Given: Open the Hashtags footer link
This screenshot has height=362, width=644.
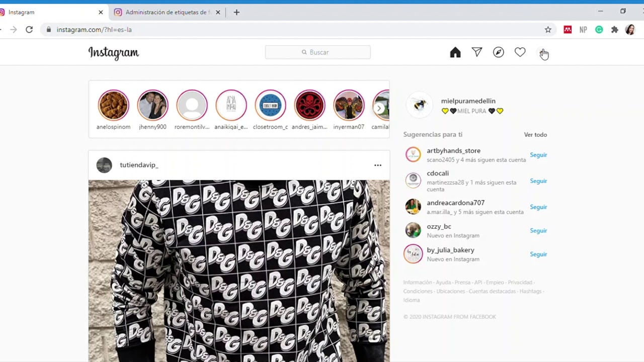Looking at the screenshot, I should 530,292.
